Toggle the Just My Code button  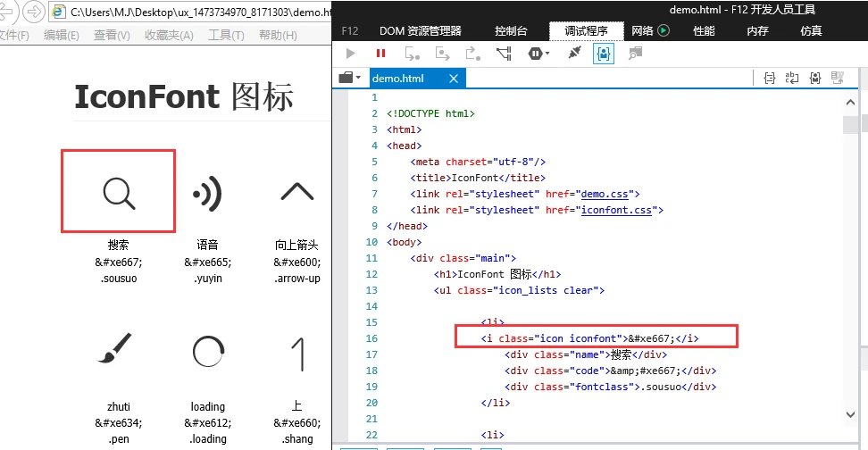pyautogui.click(x=604, y=54)
